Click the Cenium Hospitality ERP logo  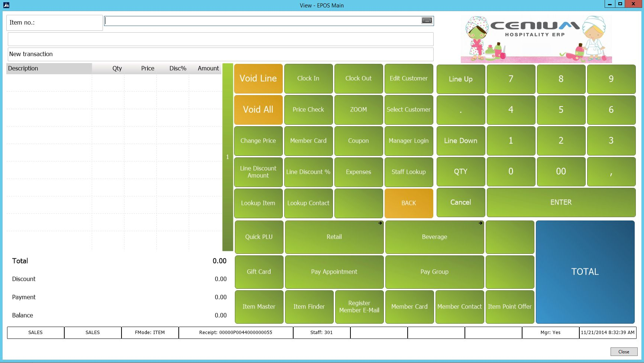(535, 38)
